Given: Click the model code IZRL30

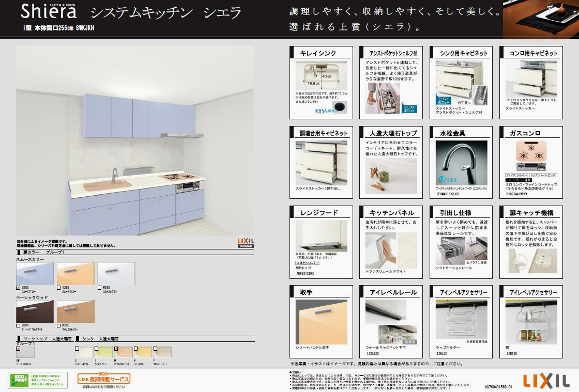Looking at the screenshot, I should click(x=441, y=354).
